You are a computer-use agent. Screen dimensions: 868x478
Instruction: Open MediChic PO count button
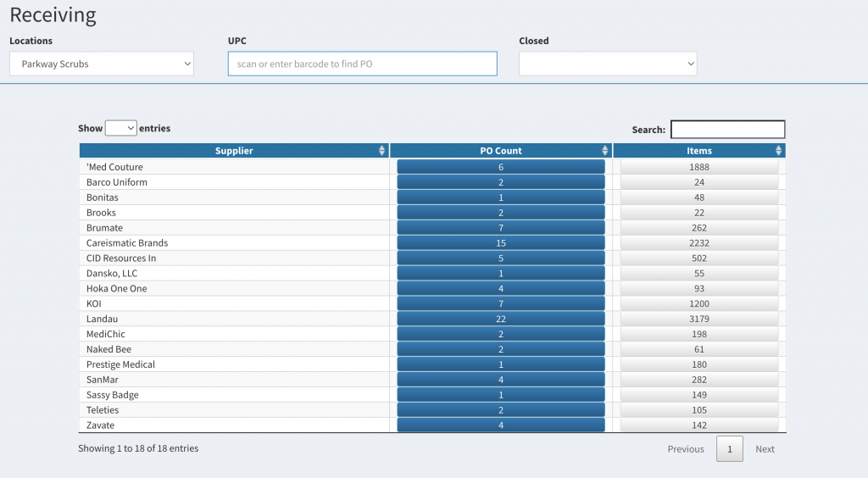501,334
